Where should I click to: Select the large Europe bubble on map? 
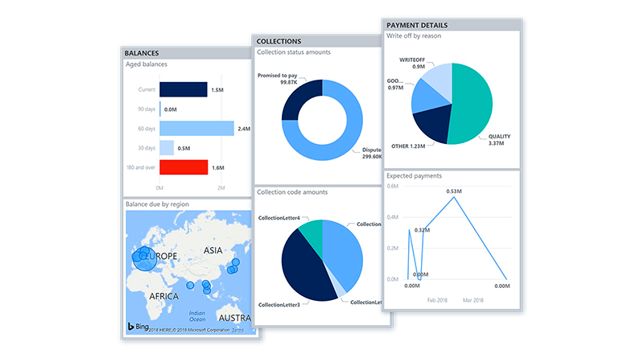pos(145,259)
